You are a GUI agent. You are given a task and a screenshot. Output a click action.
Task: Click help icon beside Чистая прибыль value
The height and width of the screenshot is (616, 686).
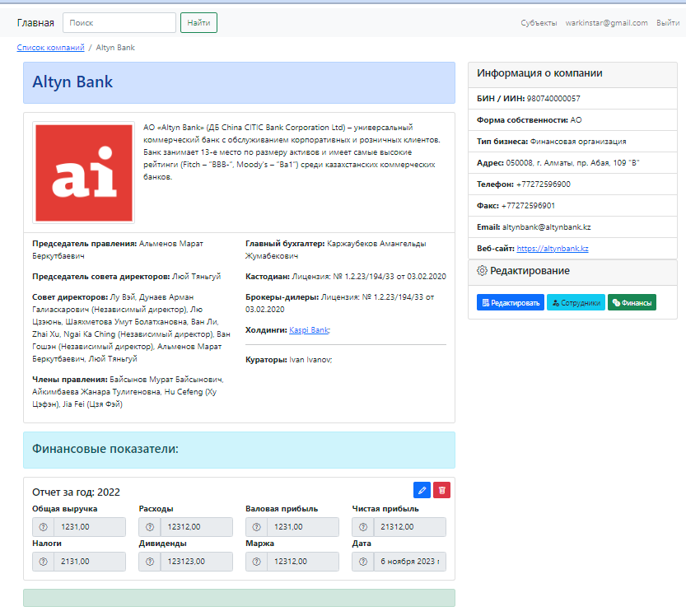[x=363, y=527]
